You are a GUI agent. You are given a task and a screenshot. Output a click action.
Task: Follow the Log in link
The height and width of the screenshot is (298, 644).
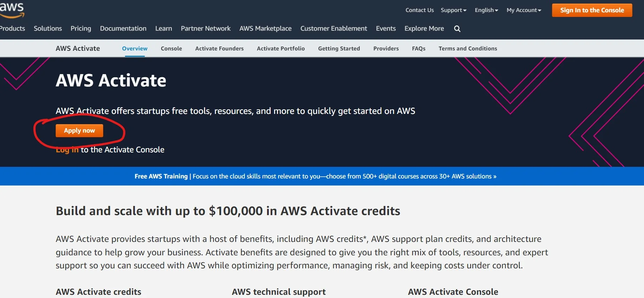point(67,150)
